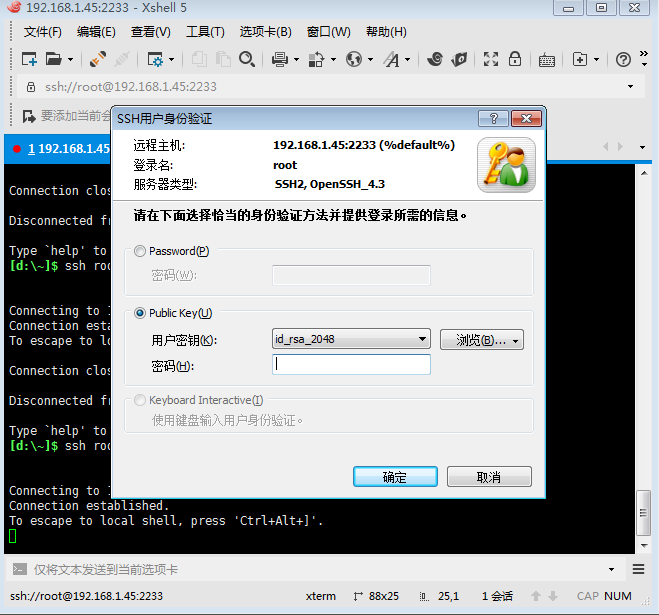The width and height of the screenshot is (659, 615).
Task: Expand the Properties icon dropdown arrow
Action: tap(171, 60)
